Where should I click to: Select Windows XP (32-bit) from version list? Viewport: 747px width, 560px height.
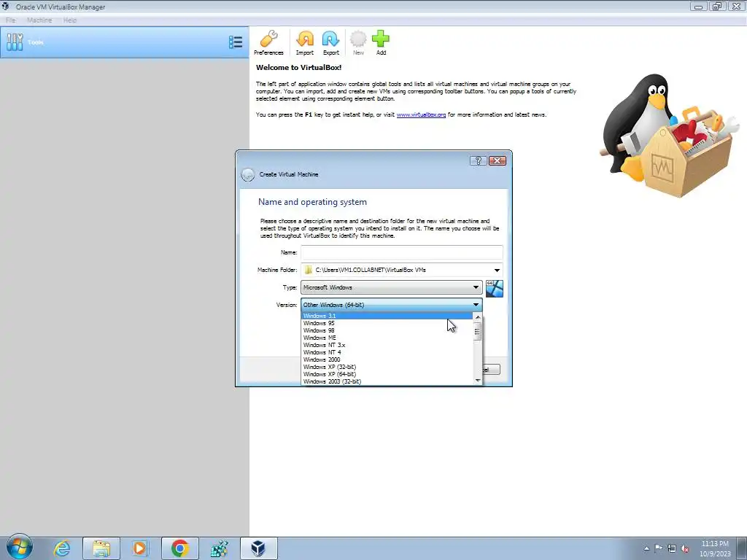pyautogui.click(x=387, y=367)
